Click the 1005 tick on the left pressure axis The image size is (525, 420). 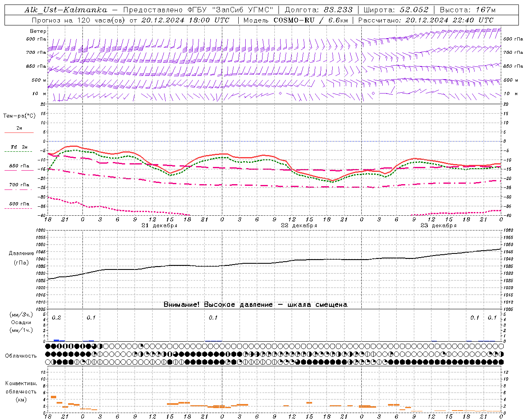(x=41, y=309)
